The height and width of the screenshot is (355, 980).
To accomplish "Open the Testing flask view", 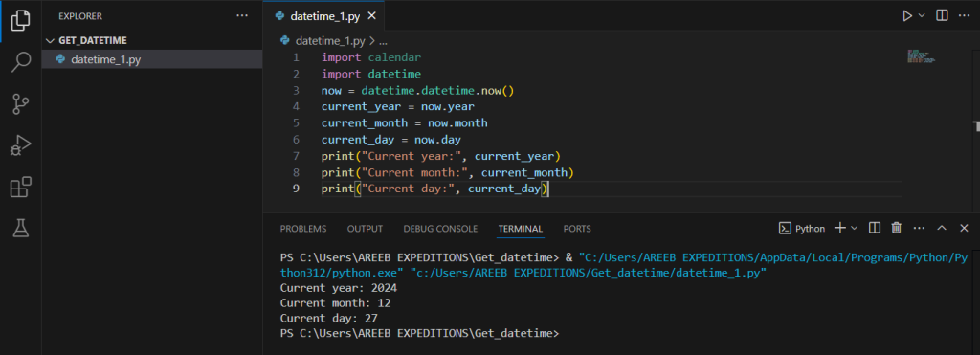I will [21, 229].
